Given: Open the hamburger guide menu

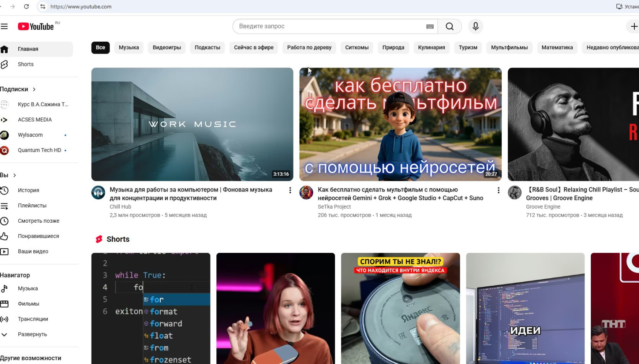Looking at the screenshot, I should tap(4, 26).
